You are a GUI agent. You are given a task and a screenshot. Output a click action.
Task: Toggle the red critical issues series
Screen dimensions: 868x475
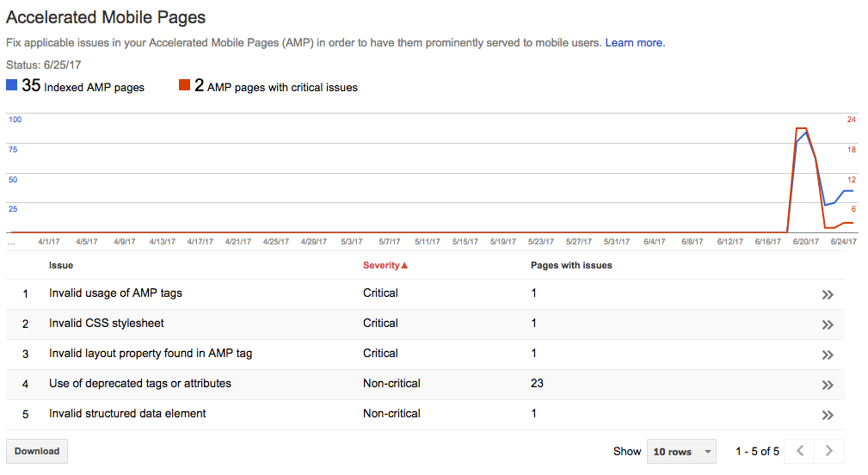(184, 86)
